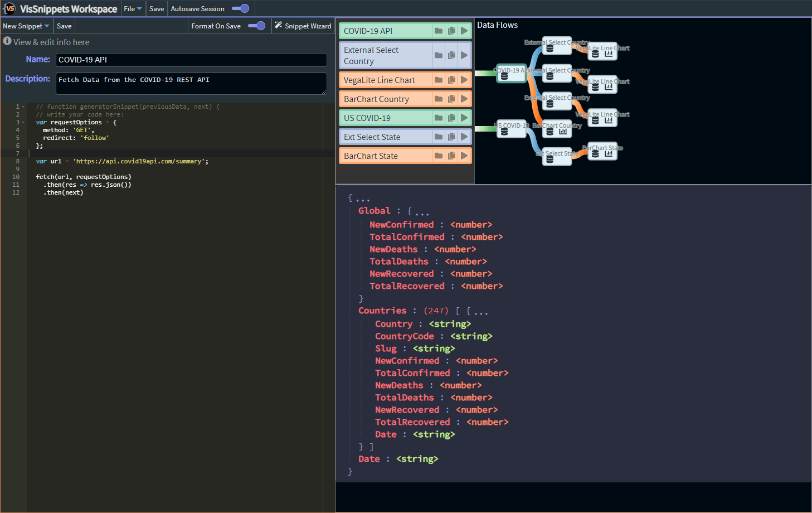
Task: Select the VegaLite Line Chart snippet label
Action: click(x=380, y=80)
